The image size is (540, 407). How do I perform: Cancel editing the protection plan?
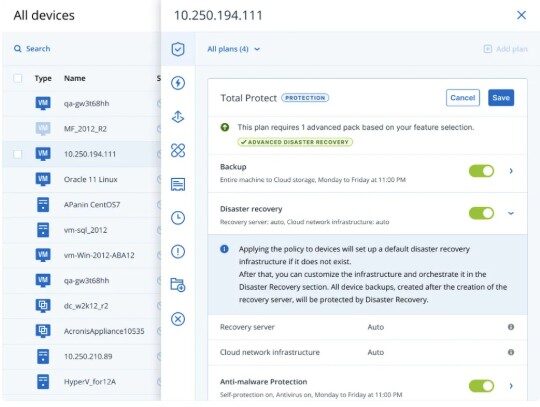click(463, 98)
